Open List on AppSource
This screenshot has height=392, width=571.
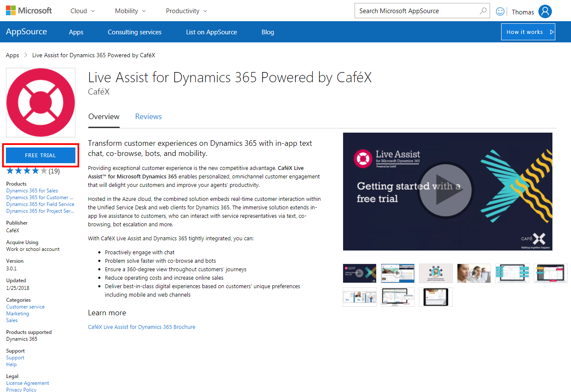click(x=211, y=32)
